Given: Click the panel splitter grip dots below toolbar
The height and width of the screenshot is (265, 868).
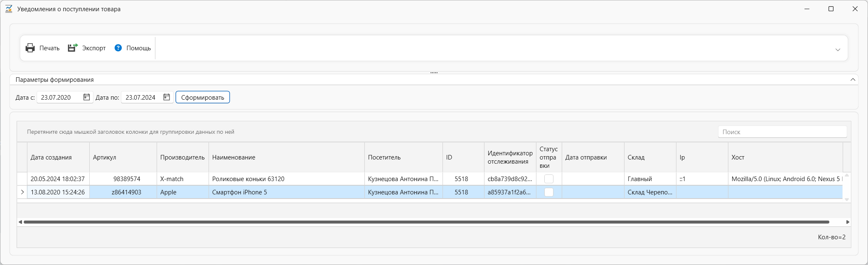Looking at the screenshot, I should pos(434,73).
